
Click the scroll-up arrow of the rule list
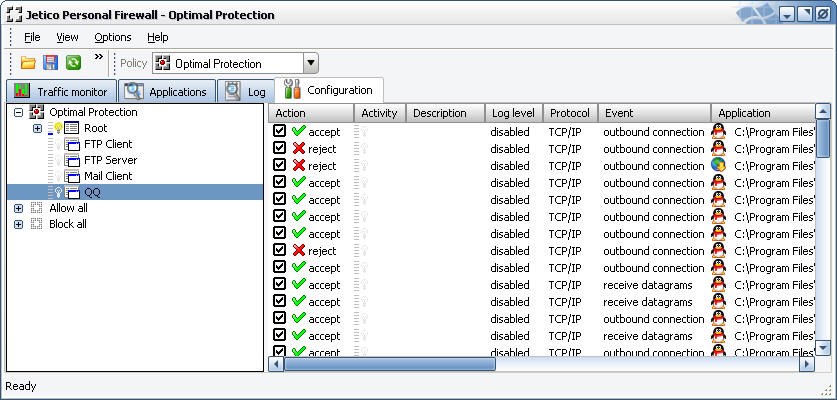[824, 112]
